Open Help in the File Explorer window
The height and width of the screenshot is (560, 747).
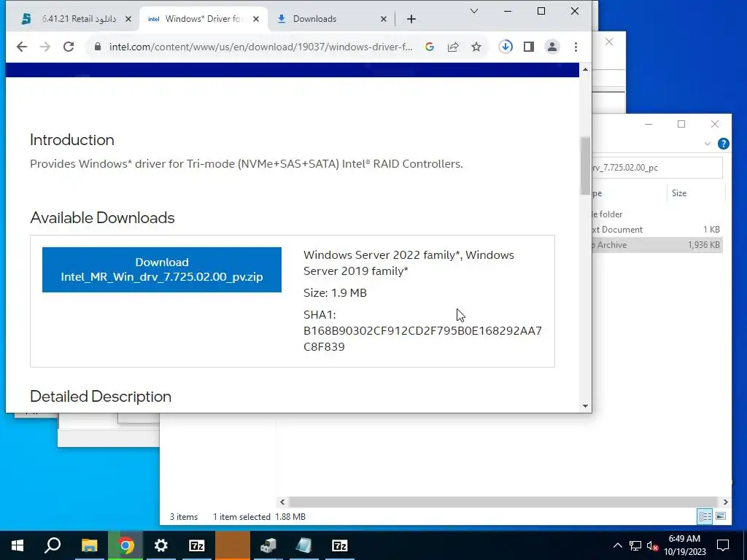pos(723,144)
